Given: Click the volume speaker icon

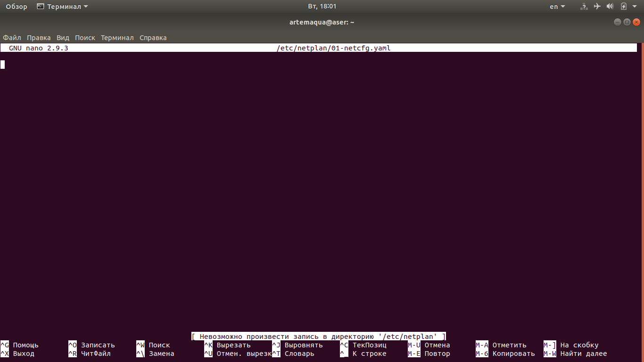Looking at the screenshot, I should (610, 7).
